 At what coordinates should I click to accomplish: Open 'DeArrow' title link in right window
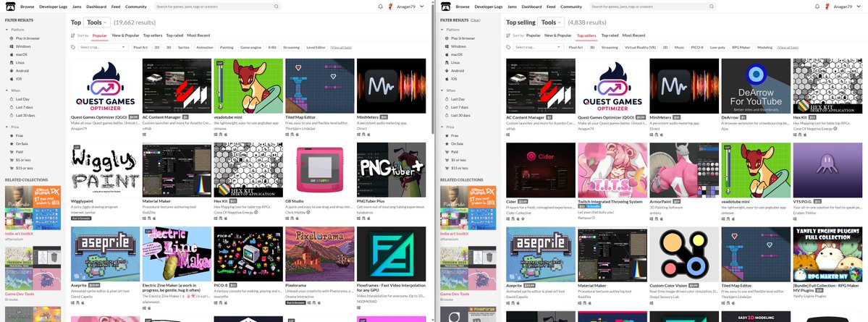(x=730, y=117)
